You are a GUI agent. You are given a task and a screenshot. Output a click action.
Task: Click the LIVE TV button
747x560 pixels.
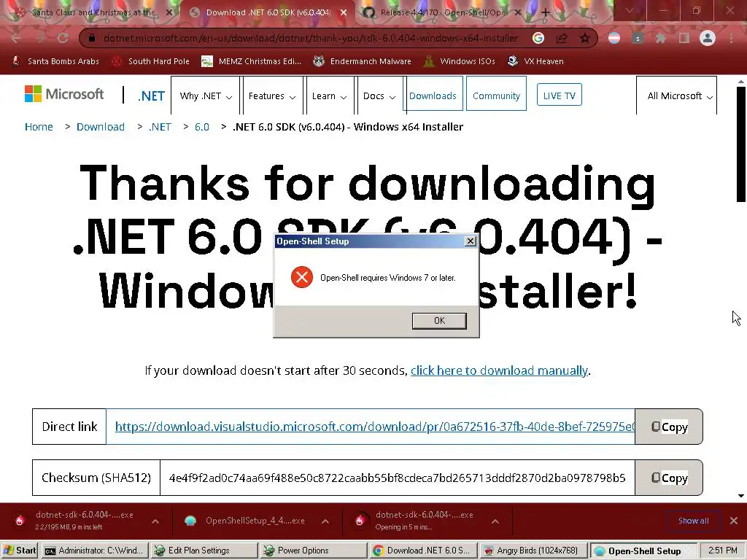click(559, 96)
